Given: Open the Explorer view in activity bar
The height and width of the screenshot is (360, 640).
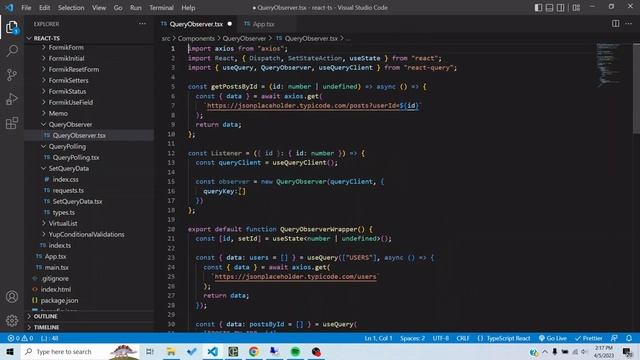Looking at the screenshot, I should coord(12,27).
